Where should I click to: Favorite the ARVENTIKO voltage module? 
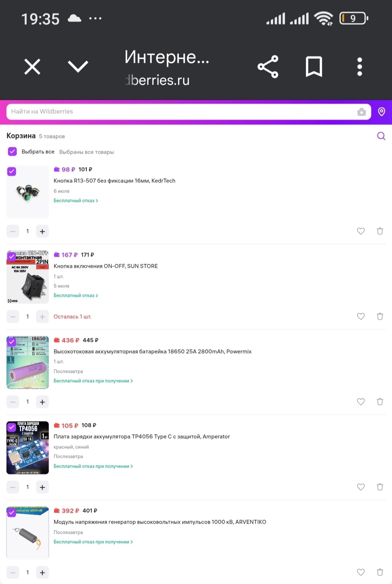[x=361, y=572]
